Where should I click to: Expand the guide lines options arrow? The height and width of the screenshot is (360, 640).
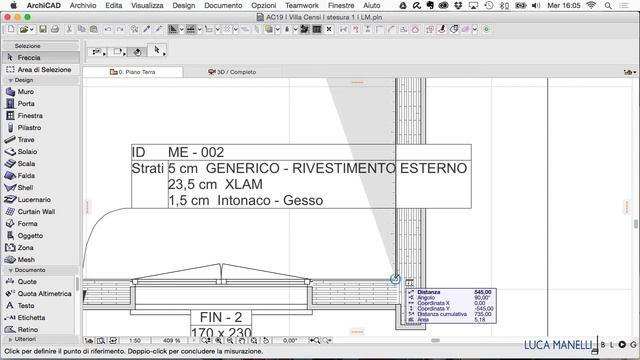(x=181, y=29)
